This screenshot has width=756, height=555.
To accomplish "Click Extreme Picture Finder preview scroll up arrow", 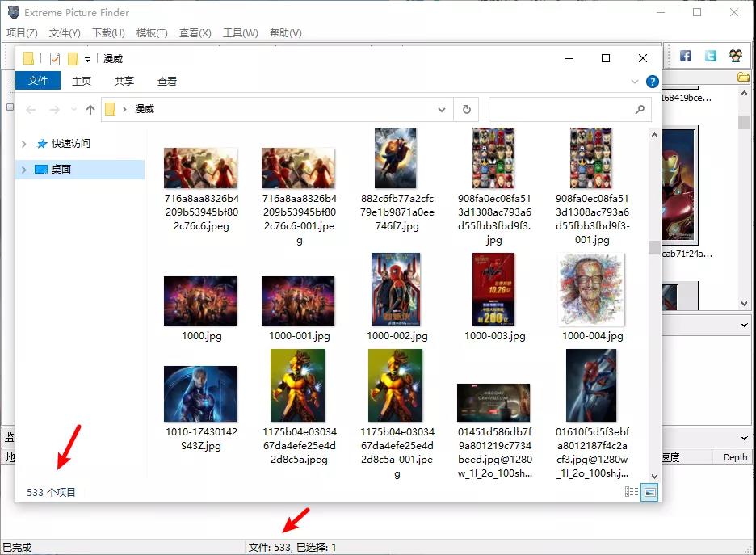I will (x=744, y=93).
